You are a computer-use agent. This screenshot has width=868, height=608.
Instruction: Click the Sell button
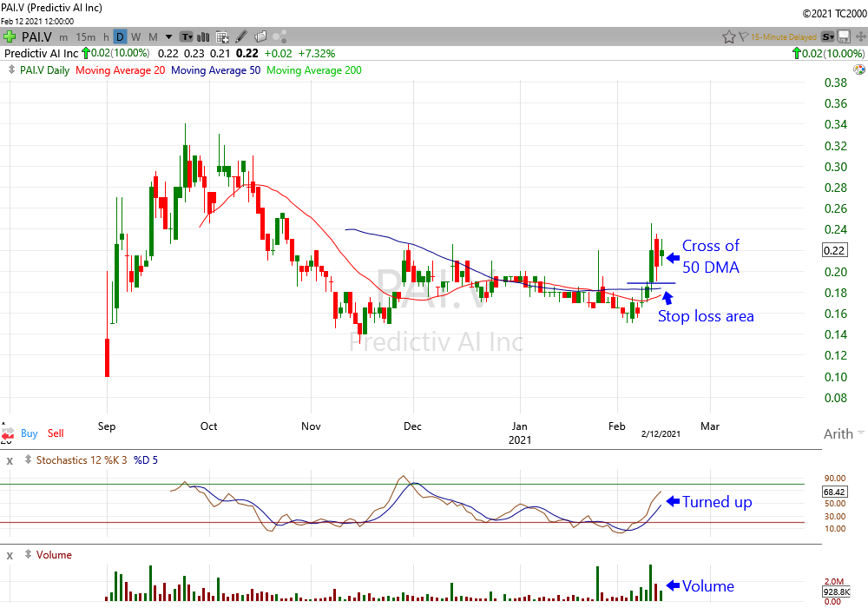(x=56, y=433)
